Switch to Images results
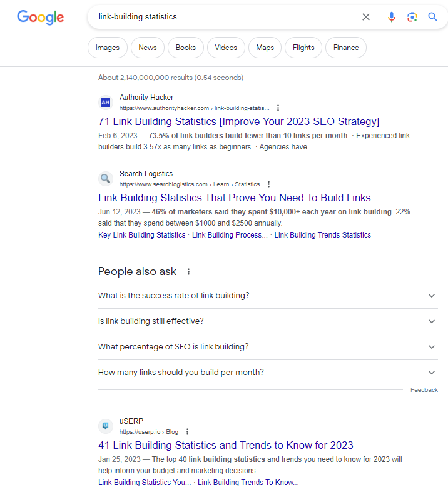 coord(108,48)
